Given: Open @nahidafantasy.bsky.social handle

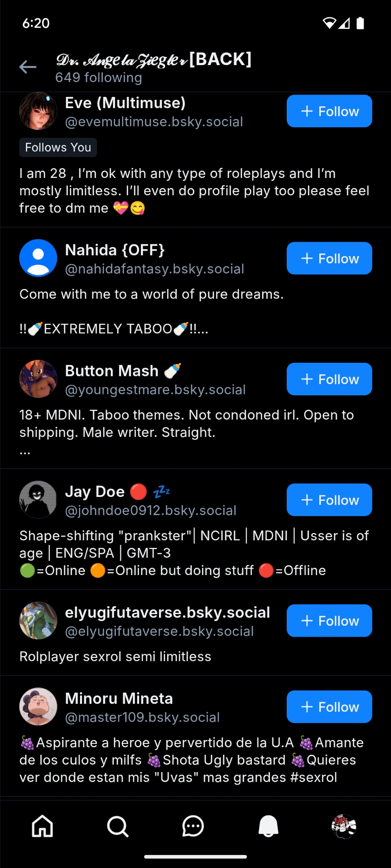Looking at the screenshot, I should pos(155,269).
